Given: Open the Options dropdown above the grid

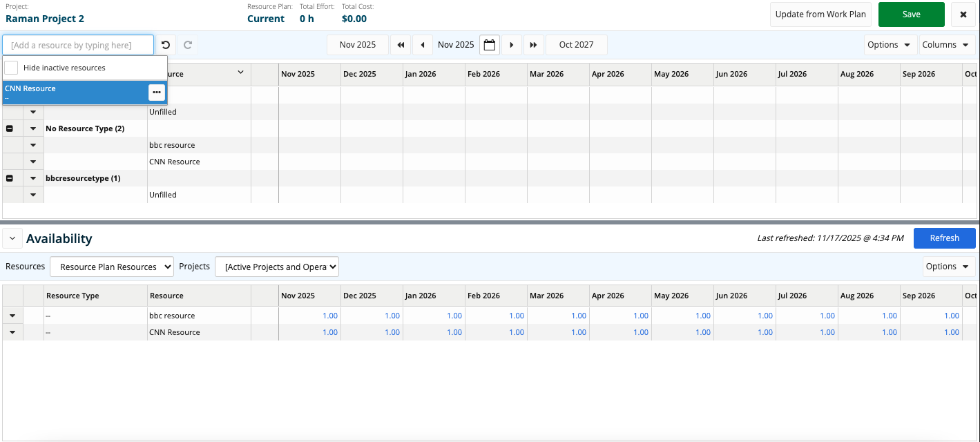Looking at the screenshot, I should (x=890, y=44).
